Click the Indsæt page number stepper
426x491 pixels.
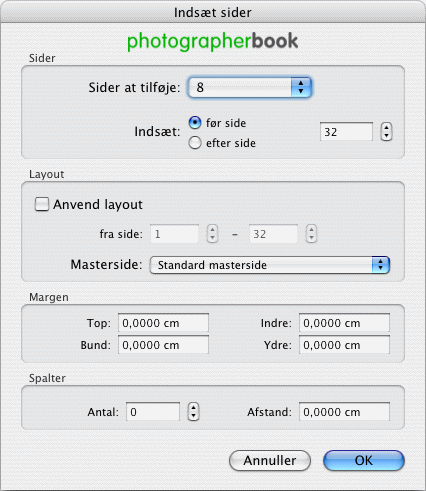point(386,132)
